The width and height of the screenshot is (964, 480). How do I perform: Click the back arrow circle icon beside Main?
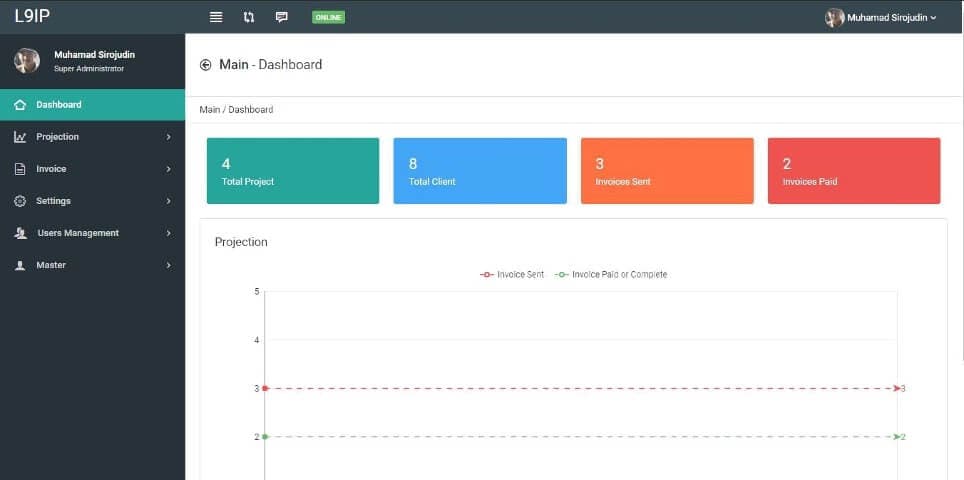[x=205, y=65]
